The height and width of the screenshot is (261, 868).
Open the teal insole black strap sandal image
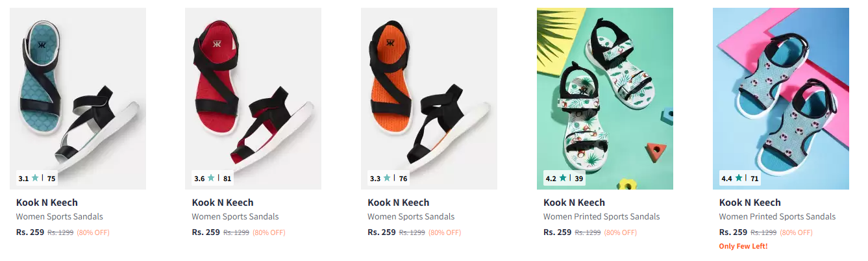[x=78, y=99]
